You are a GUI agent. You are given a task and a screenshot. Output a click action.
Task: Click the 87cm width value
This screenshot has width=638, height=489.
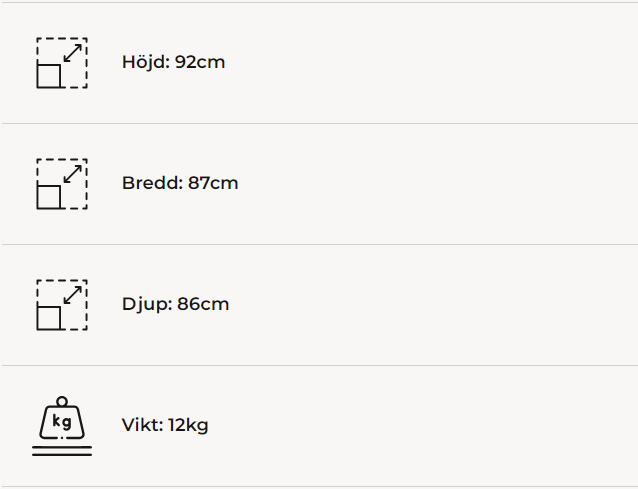(x=213, y=183)
